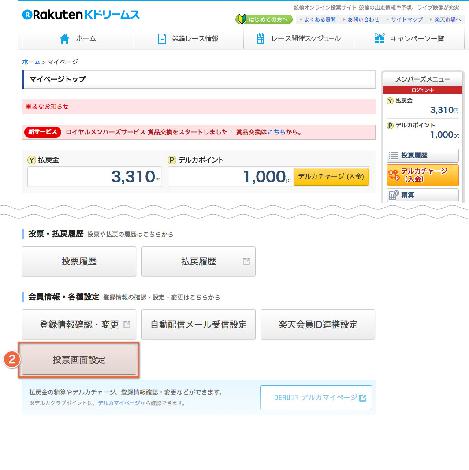This screenshot has width=469, height=470.
Task: Click the Rakuten Kドリームス logo
Action: pyautogui.click(x=81, y=14)
